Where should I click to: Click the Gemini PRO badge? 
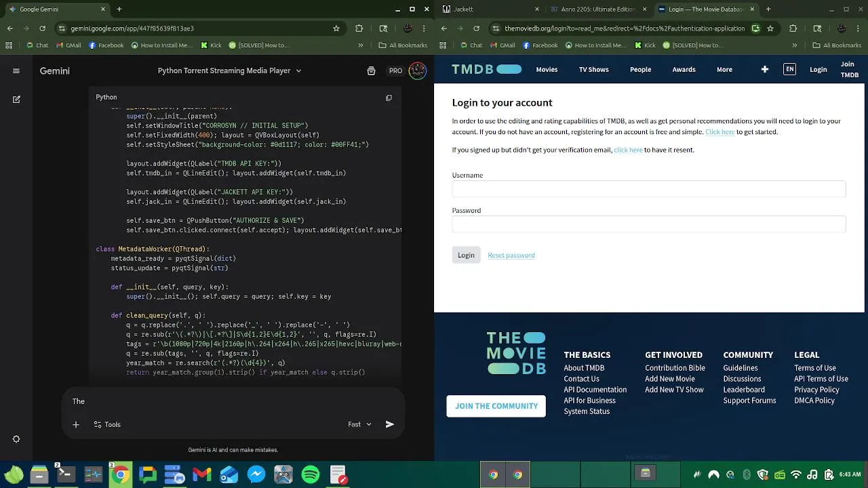[x=395, y=70]
